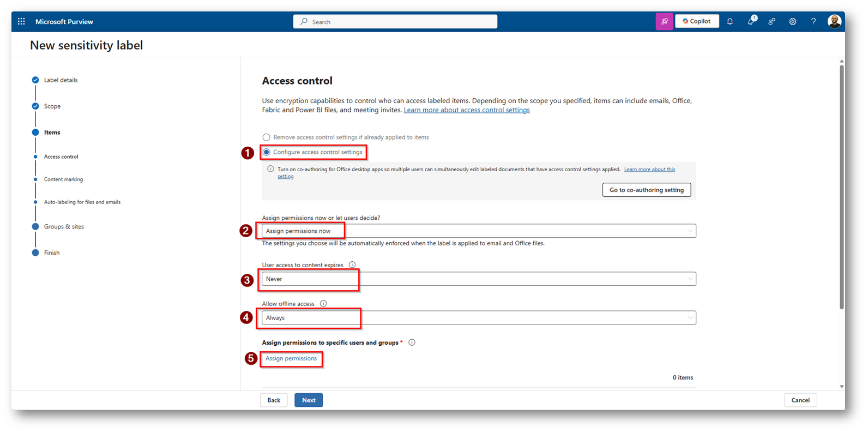Image resolution: width=868 pixels, height=433 pixels.
Task: Open the app launcher waffle icon
Action: (21, 22)
